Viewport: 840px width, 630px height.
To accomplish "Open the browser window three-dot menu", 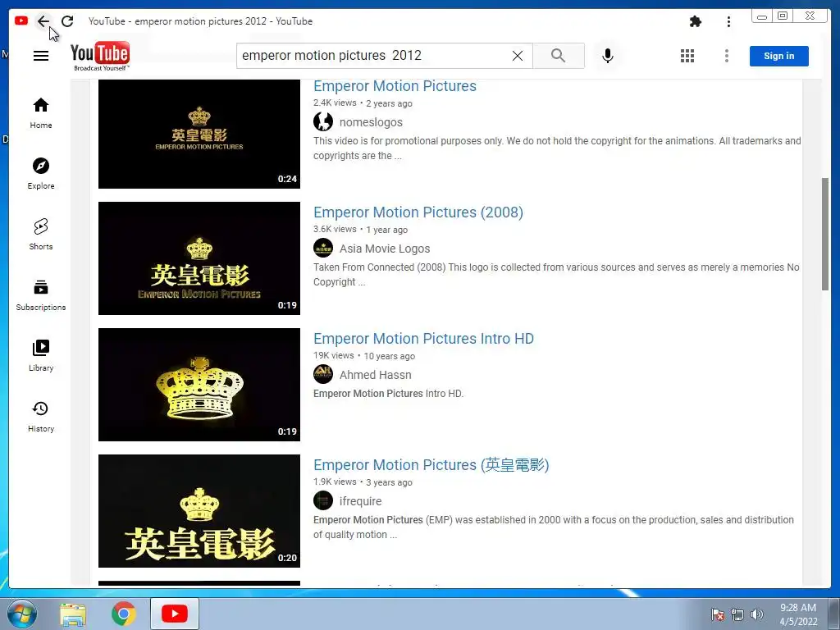I will [x=728, y=21].
